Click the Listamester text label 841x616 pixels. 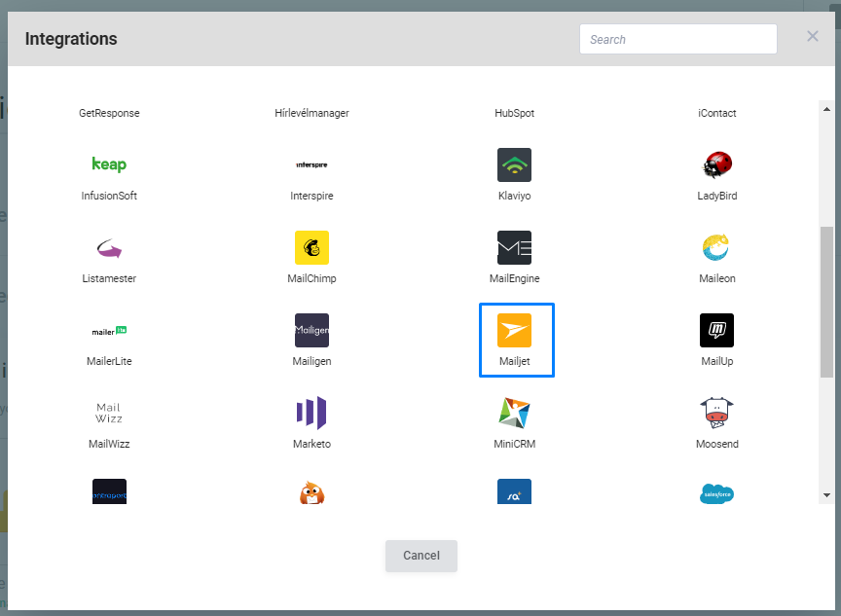109,278
